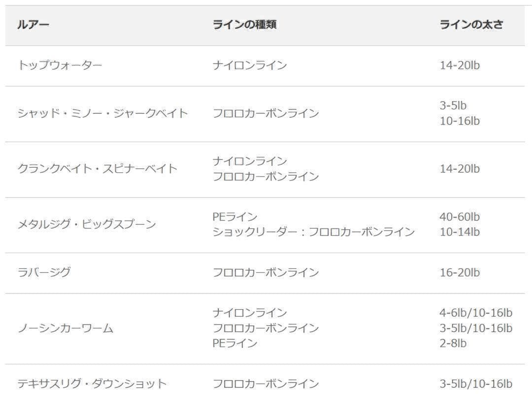Click the 40-60lb line thickness value
Image resolution: width=532 pixels, height=403 pixels.
[460, 217]
